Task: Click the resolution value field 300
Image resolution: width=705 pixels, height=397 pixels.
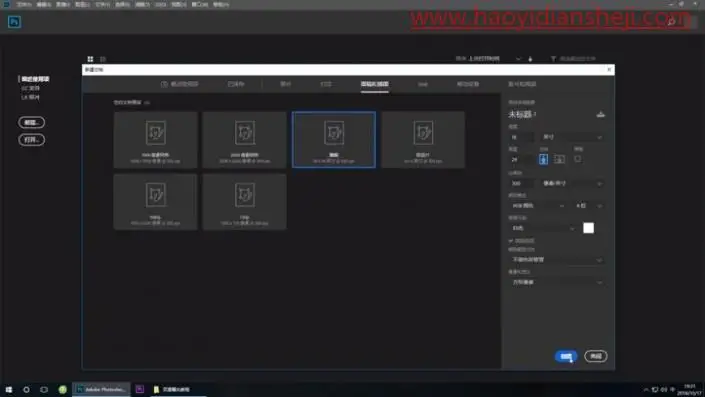Action: (522, 183)
